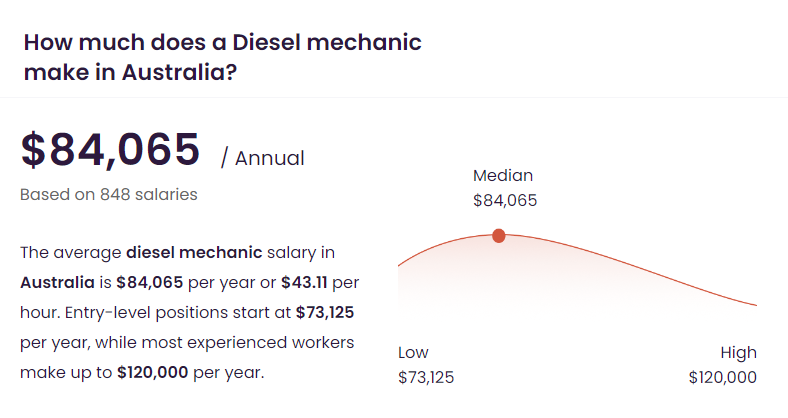The height and width of the screenshot is (418, 788).
Task: Click the bold $73,125 entry-level figure in the paragraph
Action: coord(325,312)
